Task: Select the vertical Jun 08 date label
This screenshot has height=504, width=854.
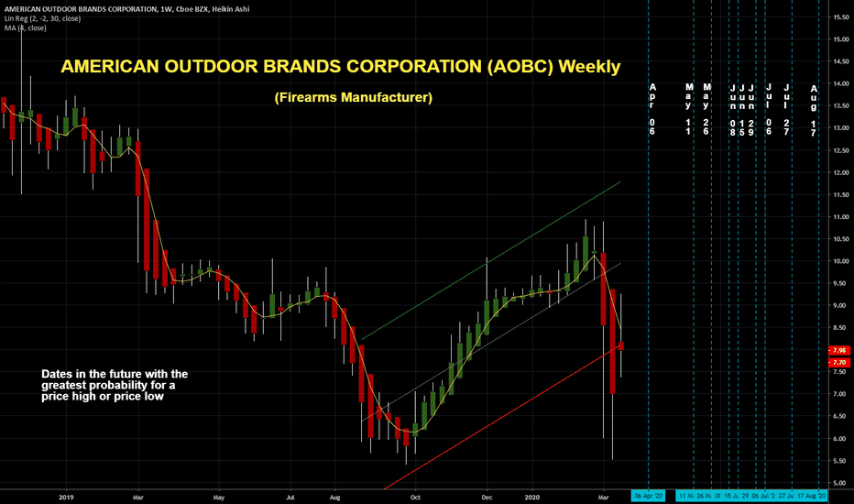Action: pyautogui.click(x=733, y=111)
